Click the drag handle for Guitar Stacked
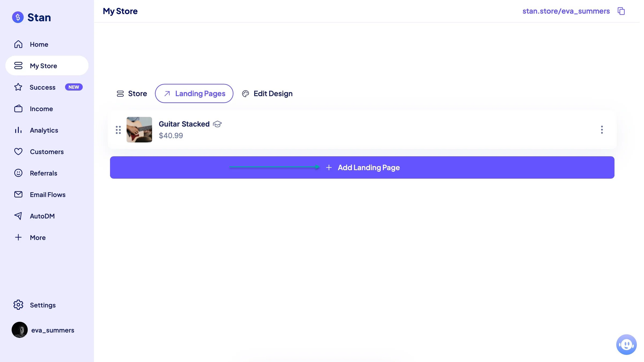644x362 pixels. 118,130
